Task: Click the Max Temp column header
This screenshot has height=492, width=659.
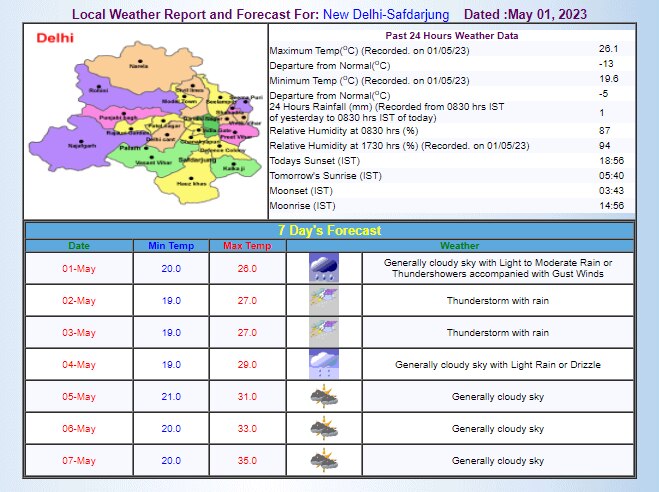Action: (245, 245)
